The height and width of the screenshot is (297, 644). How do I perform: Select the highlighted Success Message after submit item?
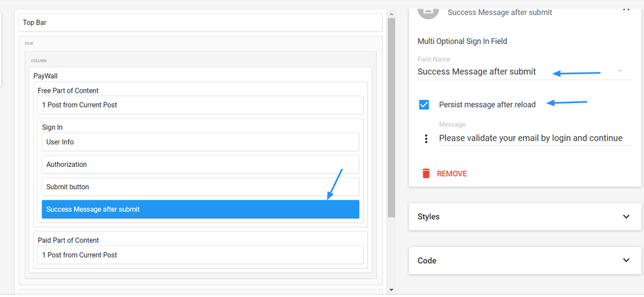point(200,209)
